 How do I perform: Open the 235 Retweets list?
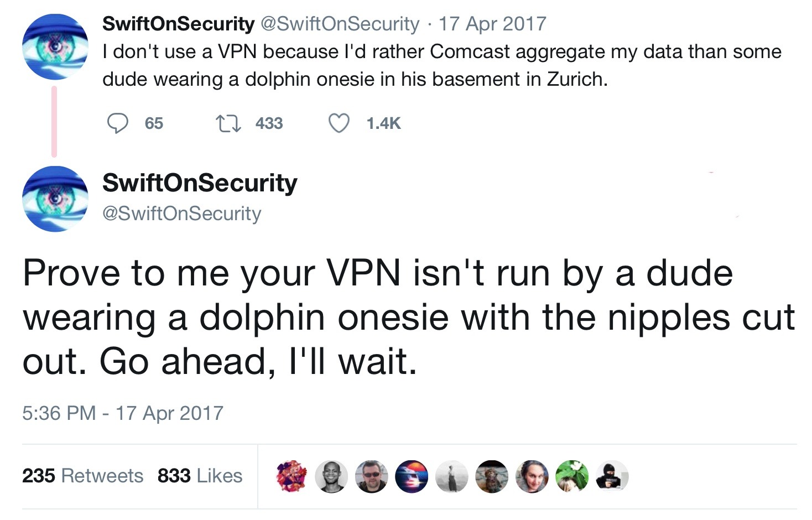pyautogui.click(x=82, y=476)
